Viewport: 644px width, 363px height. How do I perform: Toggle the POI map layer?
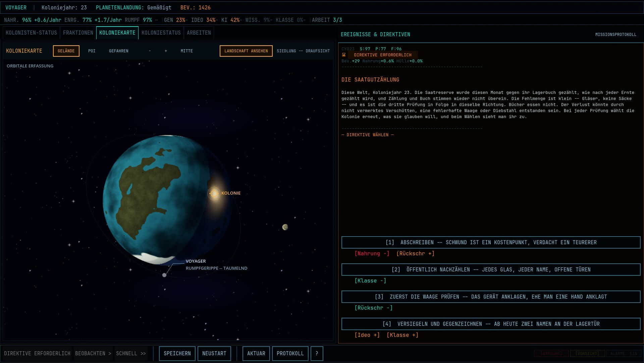tap(92, 51)
